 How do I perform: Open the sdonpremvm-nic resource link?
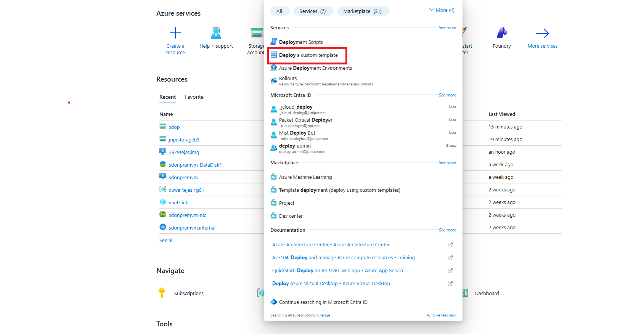click(188, 215)
